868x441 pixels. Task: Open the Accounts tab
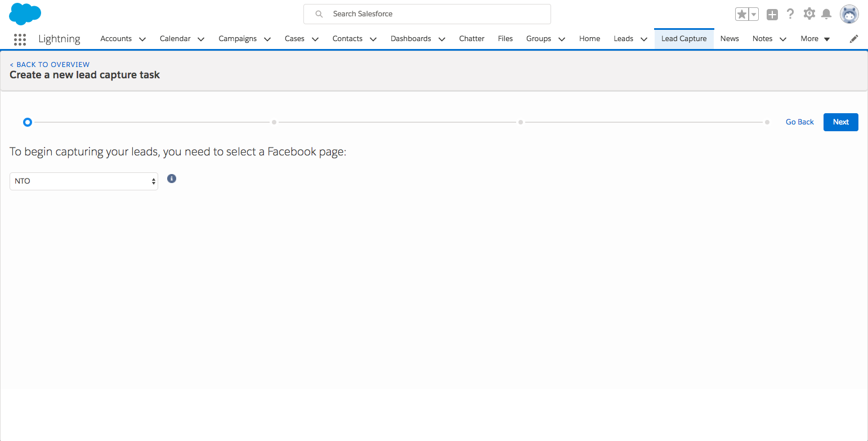[x=116, y=39]
